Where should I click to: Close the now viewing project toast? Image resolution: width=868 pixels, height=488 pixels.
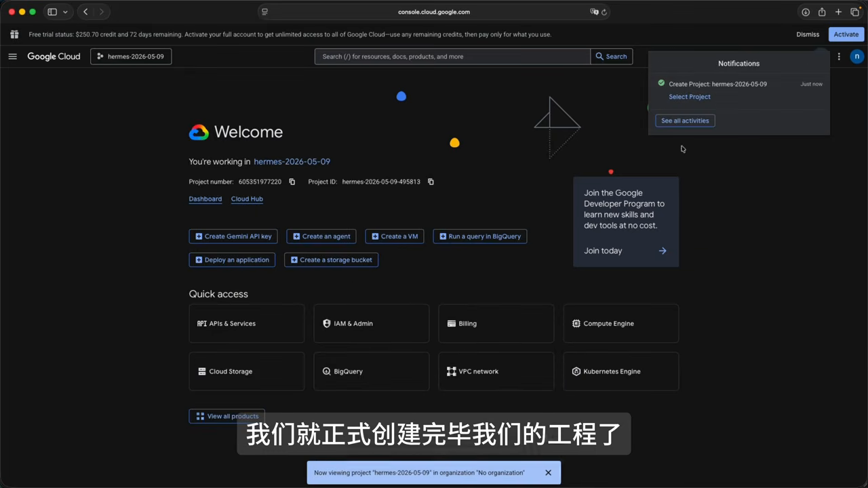click(x=548, y=472)
